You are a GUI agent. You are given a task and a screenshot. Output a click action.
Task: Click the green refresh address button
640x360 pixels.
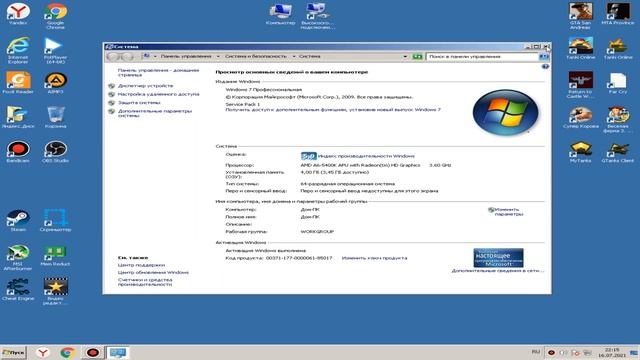click(417, 56)
